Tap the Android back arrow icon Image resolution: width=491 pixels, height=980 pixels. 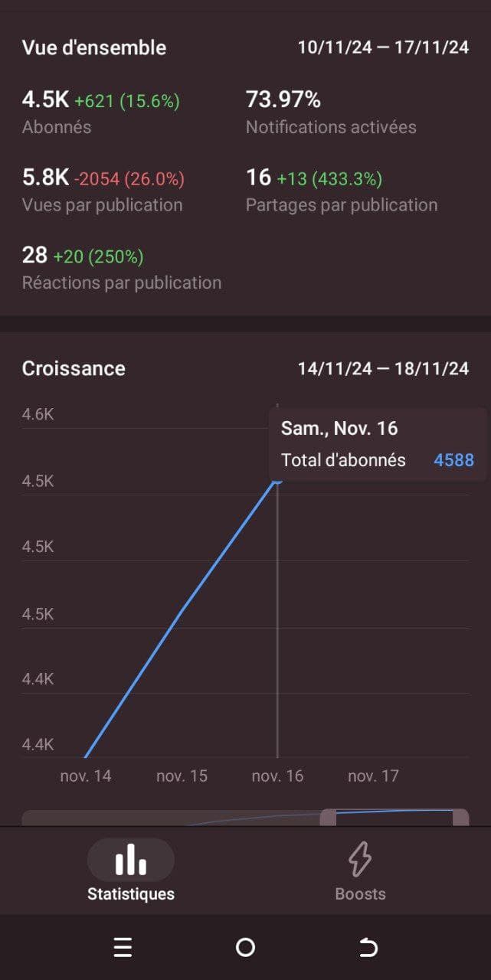click(368, 948)
